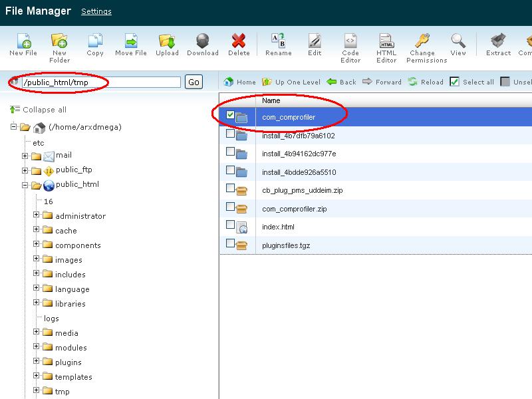Click the index.html file icon
Viewport: 532px width, 399px height.
[241, 227]
